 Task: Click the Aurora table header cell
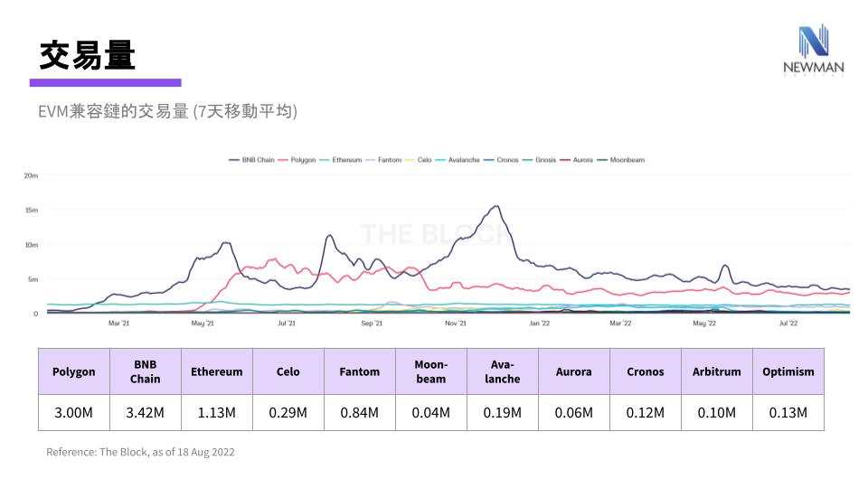point(574,371)
